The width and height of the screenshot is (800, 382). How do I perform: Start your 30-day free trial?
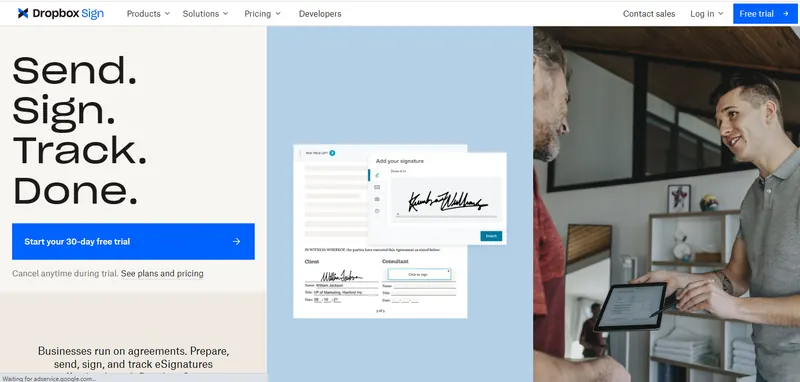coord(133,241)
